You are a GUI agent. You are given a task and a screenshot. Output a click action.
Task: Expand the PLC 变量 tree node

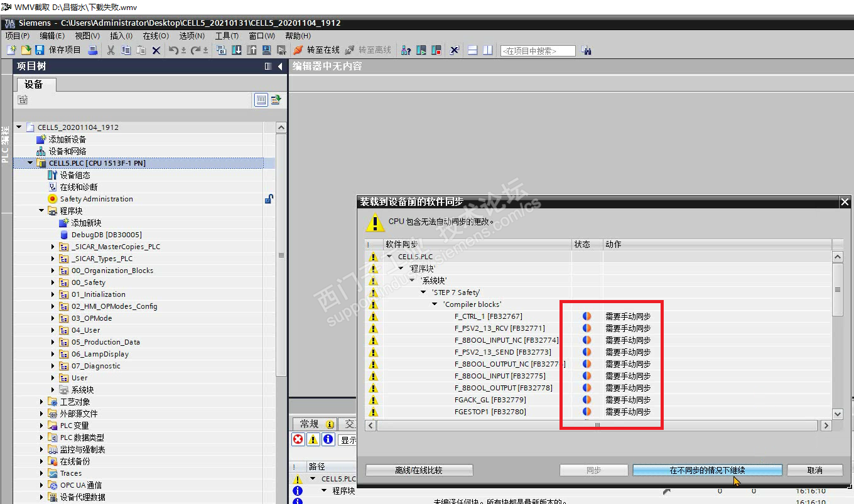click(41, 426)
